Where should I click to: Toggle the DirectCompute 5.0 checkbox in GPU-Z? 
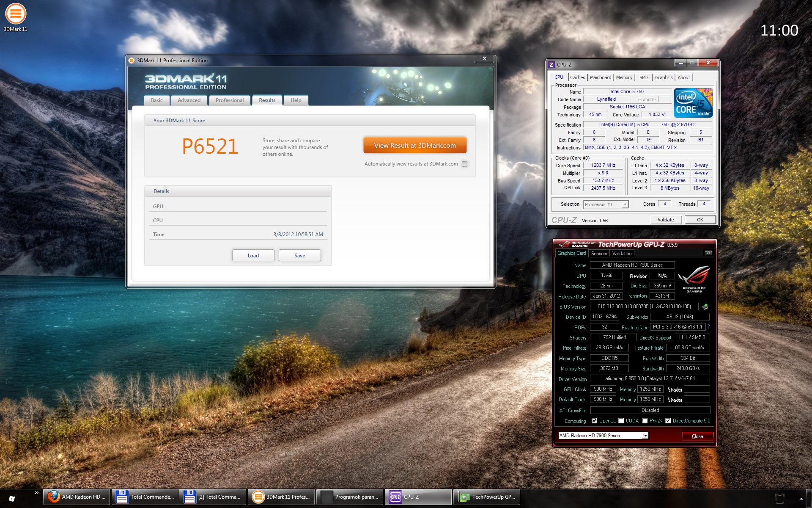668,421
